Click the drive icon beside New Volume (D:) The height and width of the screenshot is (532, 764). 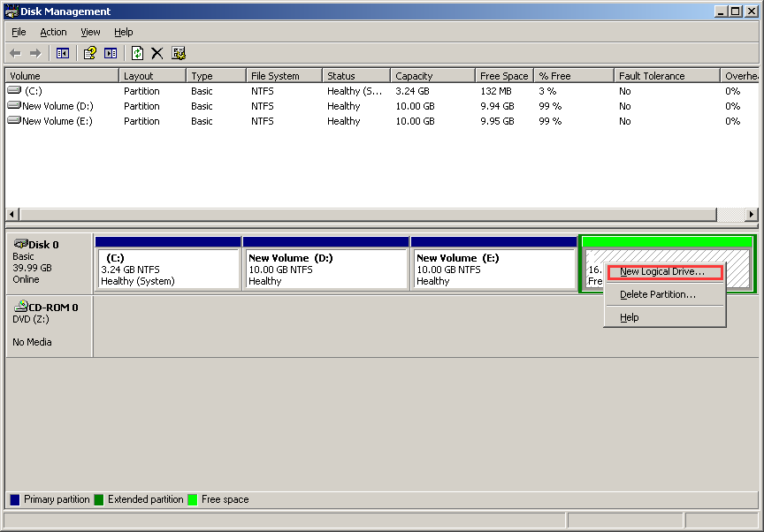tap(15, 106)
